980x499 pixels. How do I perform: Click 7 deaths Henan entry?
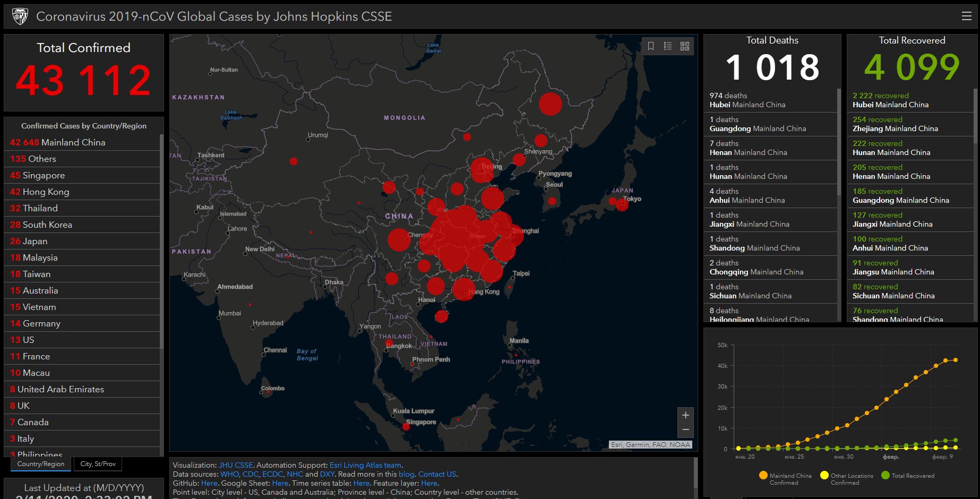pyautogui.click(x=771, y=148)
